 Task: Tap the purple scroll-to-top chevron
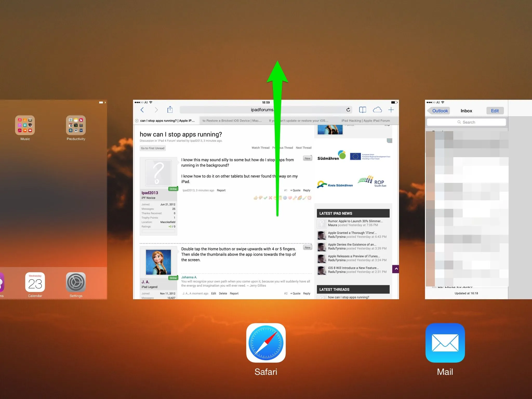point(396,269)
